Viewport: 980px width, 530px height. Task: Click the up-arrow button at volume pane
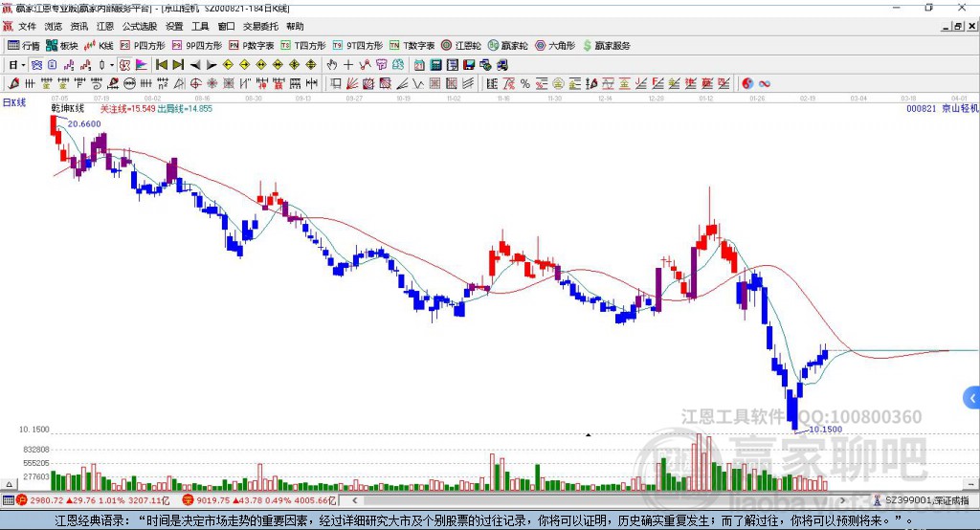9,484
